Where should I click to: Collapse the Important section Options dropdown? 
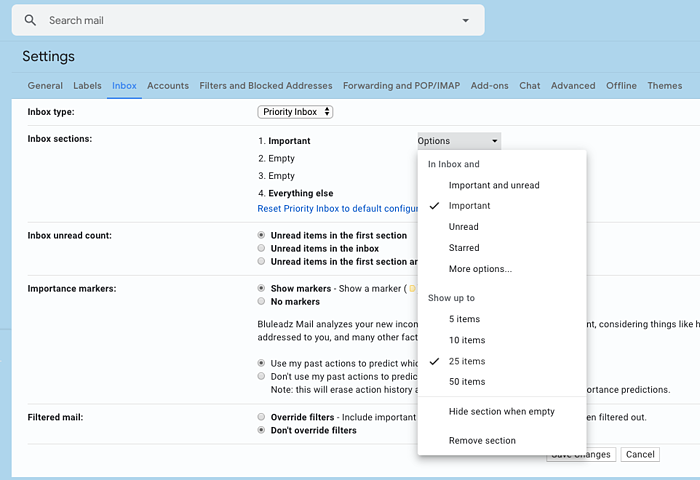pos(459,141)
